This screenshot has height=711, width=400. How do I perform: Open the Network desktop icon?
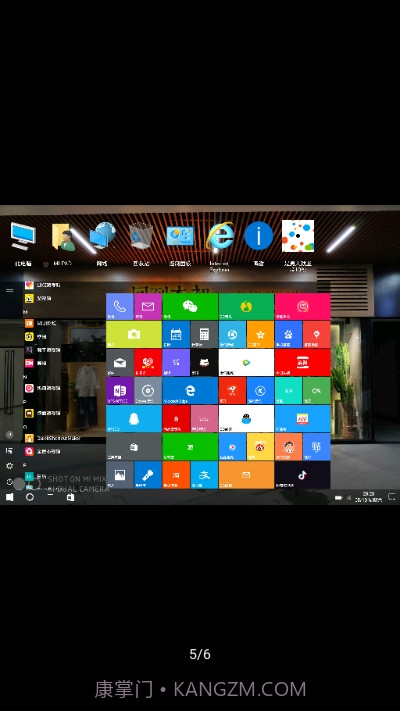102,243
